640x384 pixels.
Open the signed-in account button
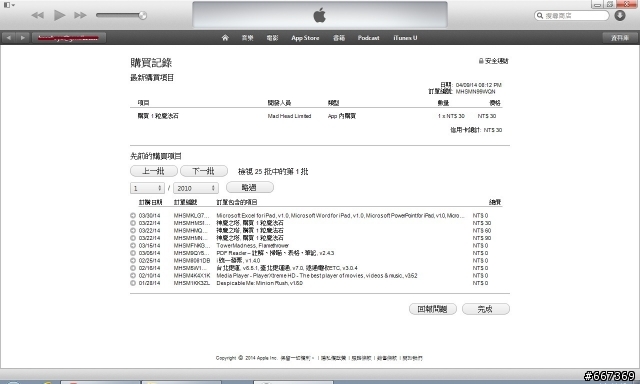(69, 38)
